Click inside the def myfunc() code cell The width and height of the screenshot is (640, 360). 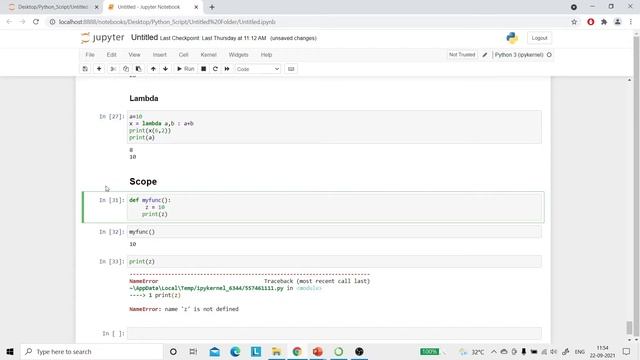pyautogui.click(x=334, y=207)
